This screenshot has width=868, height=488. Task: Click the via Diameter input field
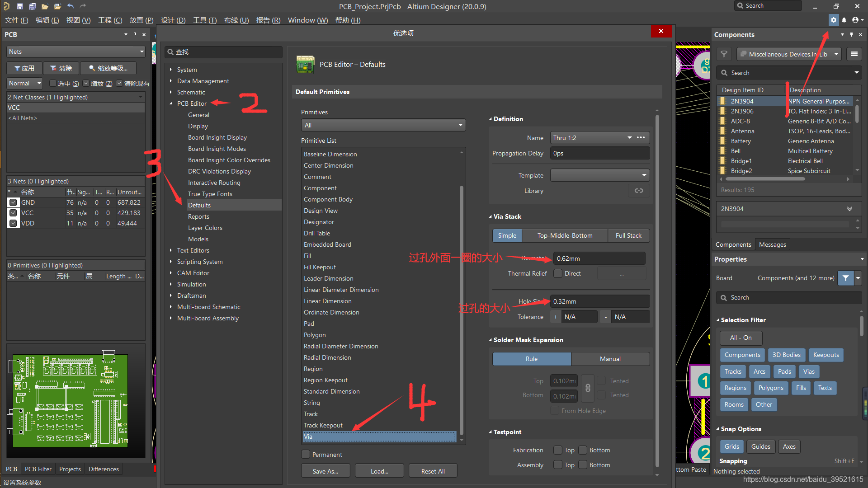pos(599,258)
